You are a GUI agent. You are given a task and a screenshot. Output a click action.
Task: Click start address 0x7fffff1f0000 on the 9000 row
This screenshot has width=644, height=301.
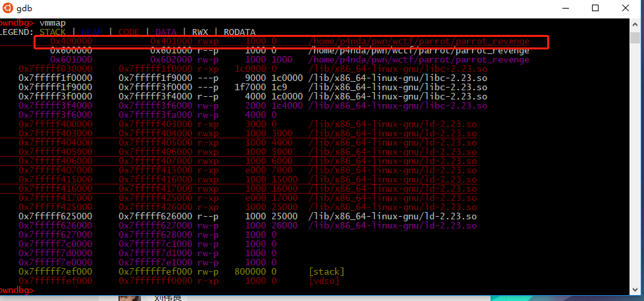(x=55, y=78)
